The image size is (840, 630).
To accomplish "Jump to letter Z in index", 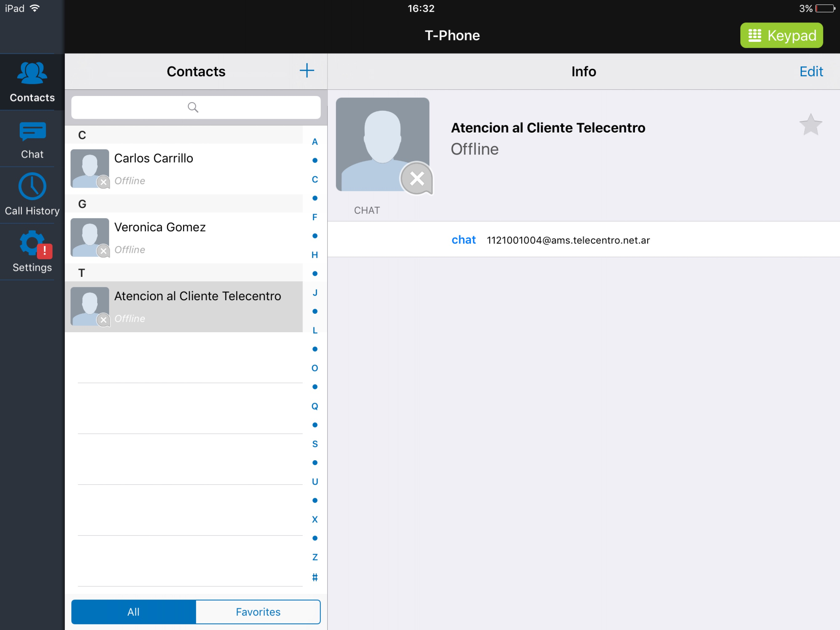I will [315, 557].
